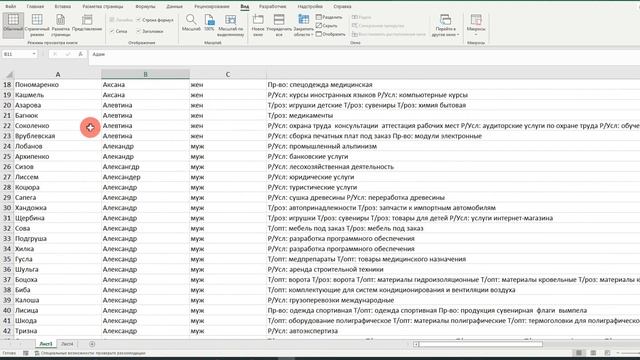Click Hide (Скрыть) window button

point(327,26)
